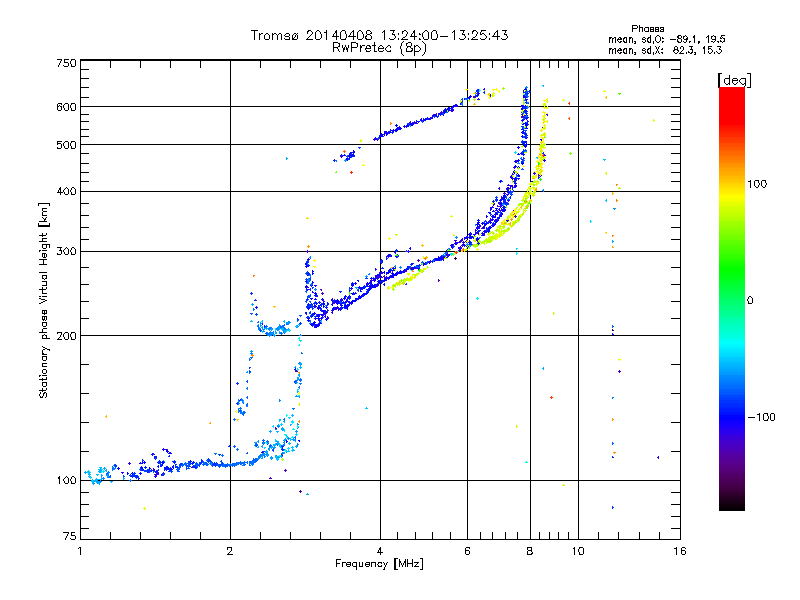
Task: Click the x-axis tick label '4'
Action: (380, 551)
